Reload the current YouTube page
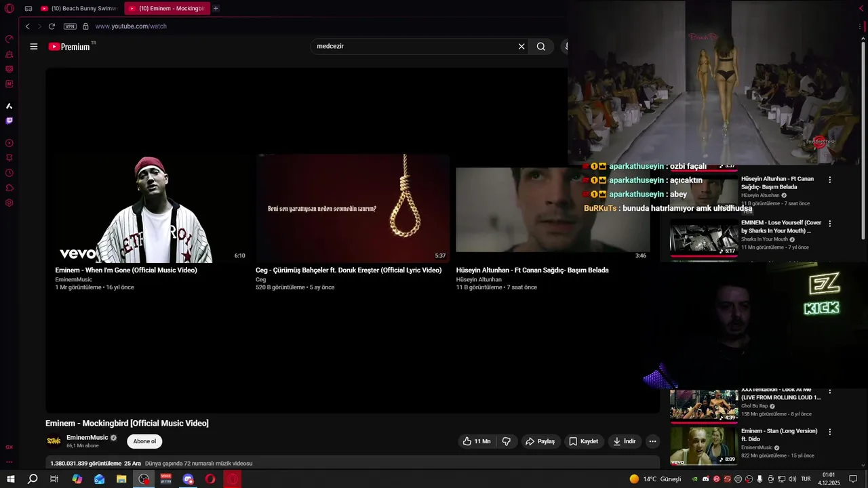 click(x=52, y=26)
